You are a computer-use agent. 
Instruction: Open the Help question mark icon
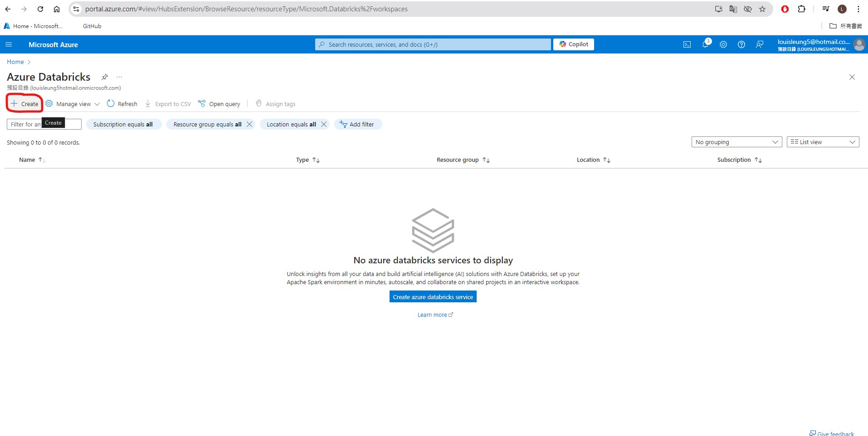(x=741, y=44)
